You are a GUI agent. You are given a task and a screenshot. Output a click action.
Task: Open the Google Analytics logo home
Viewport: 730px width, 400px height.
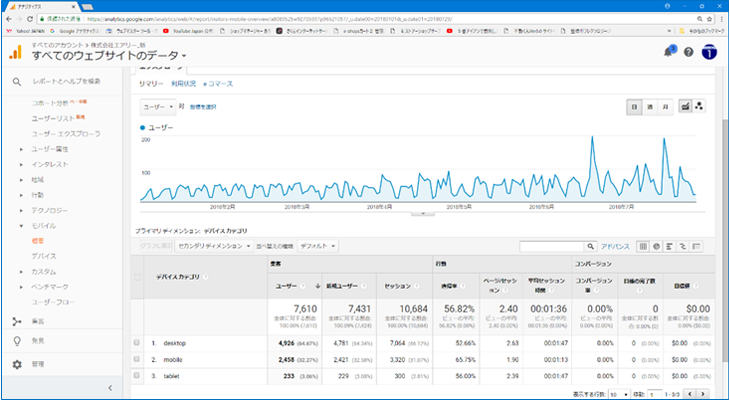coord(15,52)
